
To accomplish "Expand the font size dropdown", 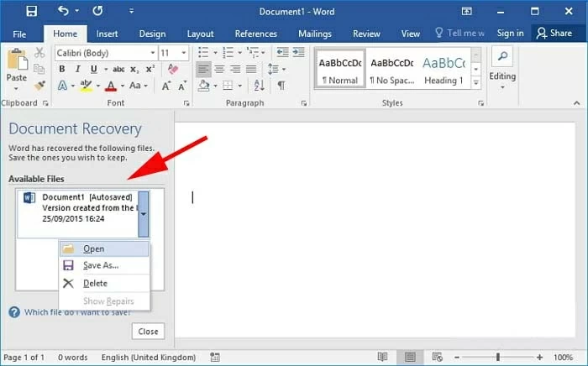I will [x=186, y=53].
